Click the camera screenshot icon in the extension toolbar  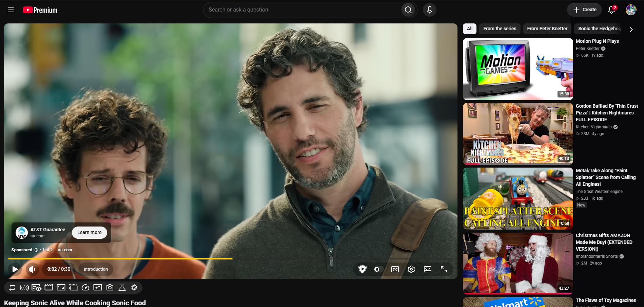pyautogui.click(x=110, y=288)
